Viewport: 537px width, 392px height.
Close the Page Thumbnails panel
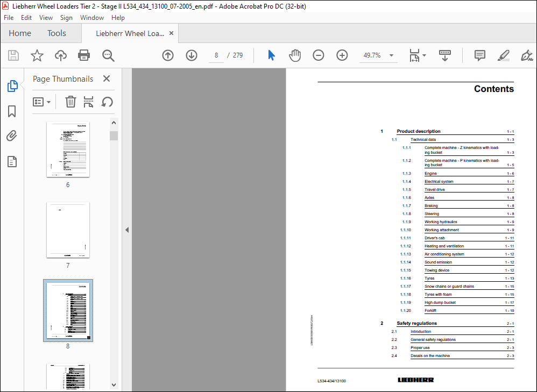tap(107, 79)
